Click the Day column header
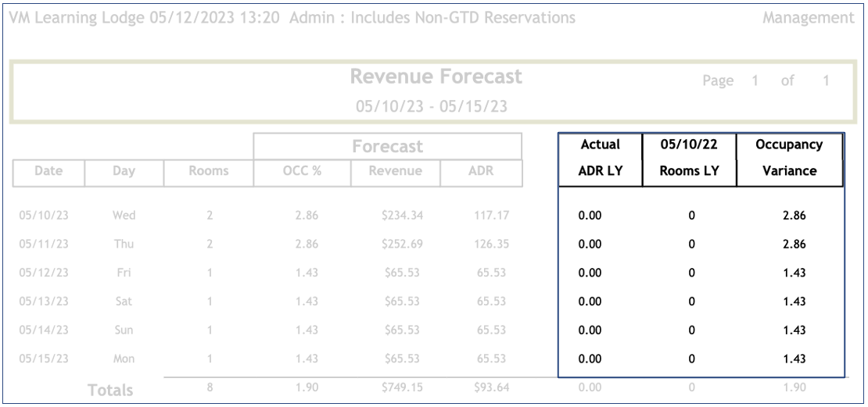 (124, 171)
